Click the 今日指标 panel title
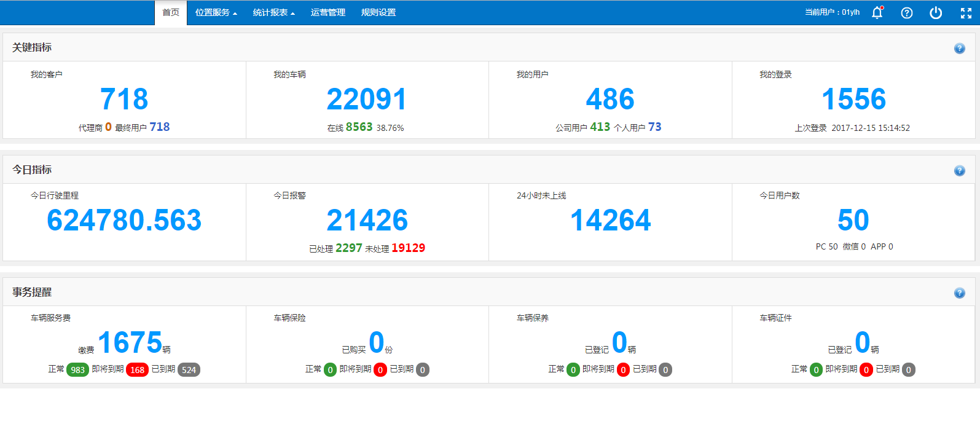Viewport: 980px width, 421px height. [x=32, y=170]
